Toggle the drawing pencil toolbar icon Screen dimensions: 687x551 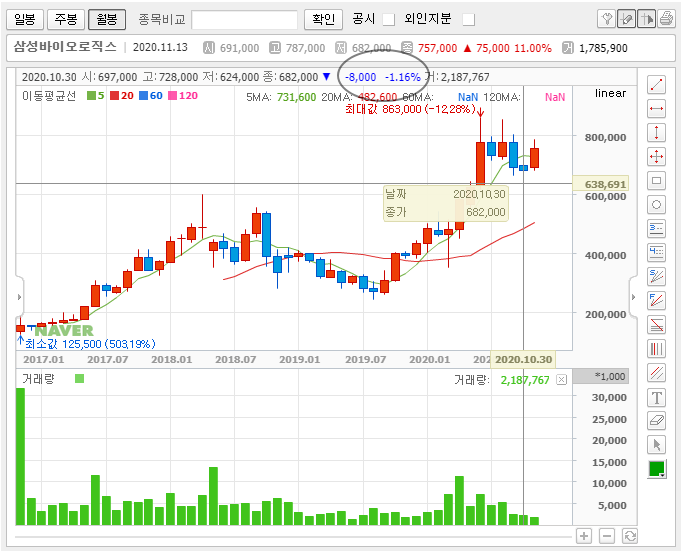(626, 19)
